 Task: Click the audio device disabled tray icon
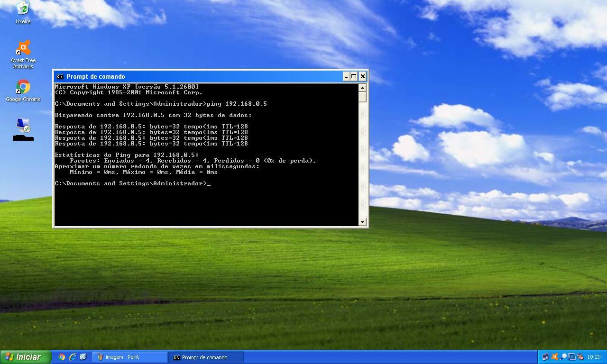click(580, 357)
